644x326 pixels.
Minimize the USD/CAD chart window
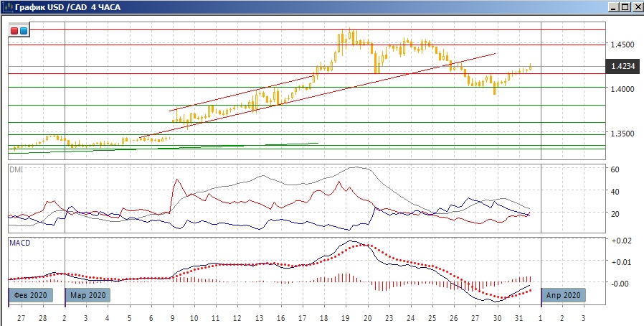[614, 7]
